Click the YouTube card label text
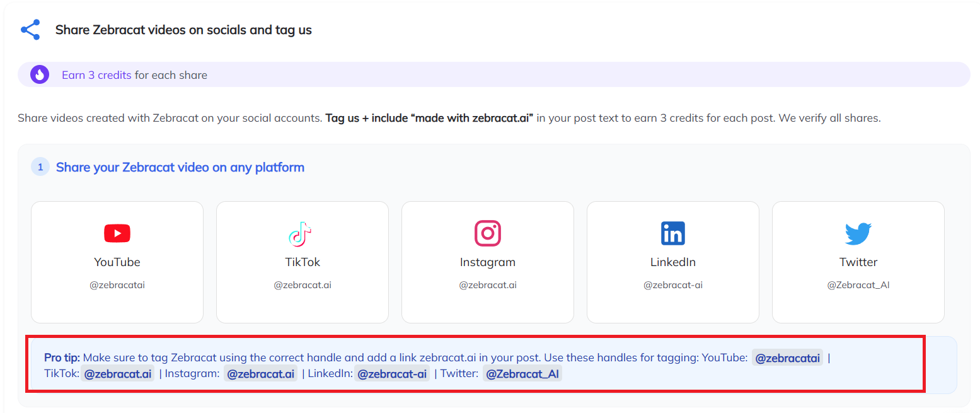The width and height of the screenshot is (980, 413). coord(117,262)
